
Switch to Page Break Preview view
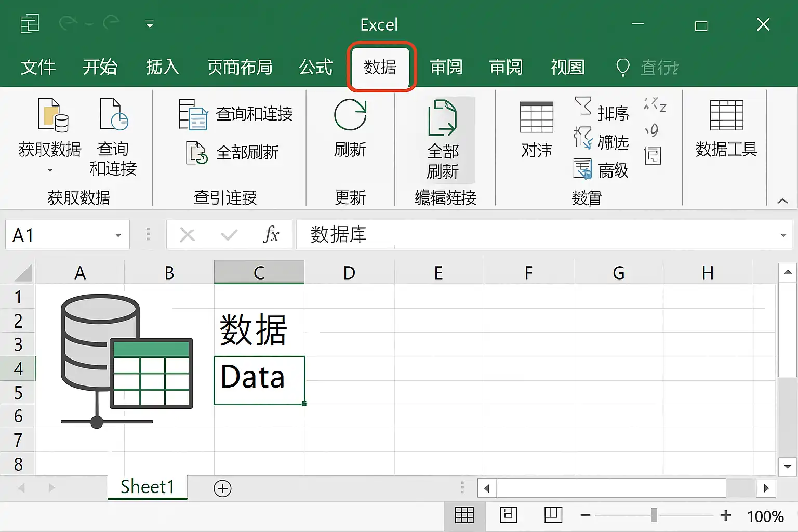tap(553, 515)
